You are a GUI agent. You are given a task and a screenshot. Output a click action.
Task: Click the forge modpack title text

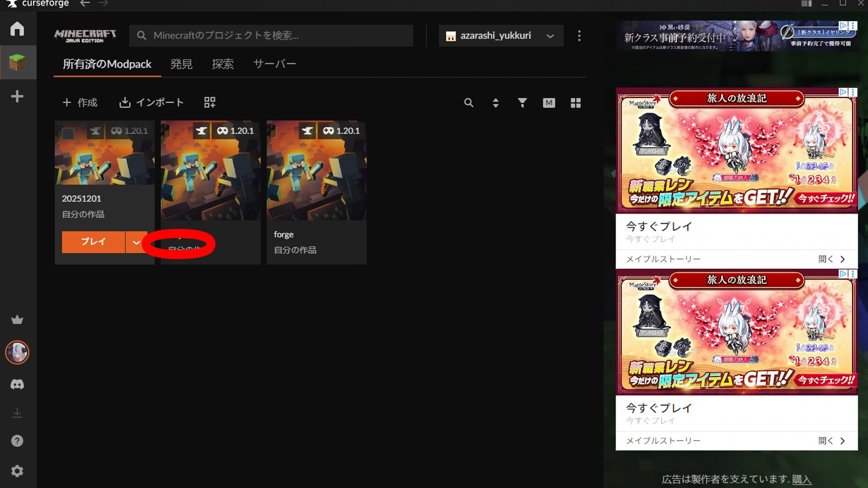[283, 235]
